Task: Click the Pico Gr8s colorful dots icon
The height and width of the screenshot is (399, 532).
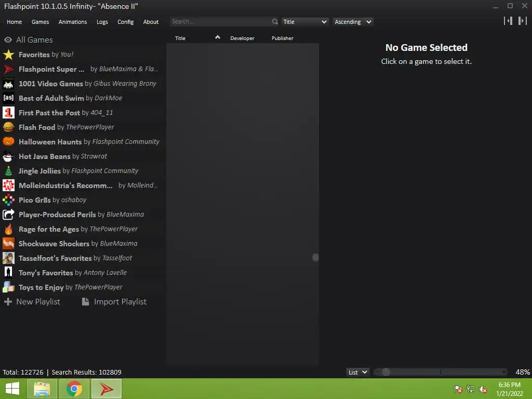Action: tap(8, 200)
